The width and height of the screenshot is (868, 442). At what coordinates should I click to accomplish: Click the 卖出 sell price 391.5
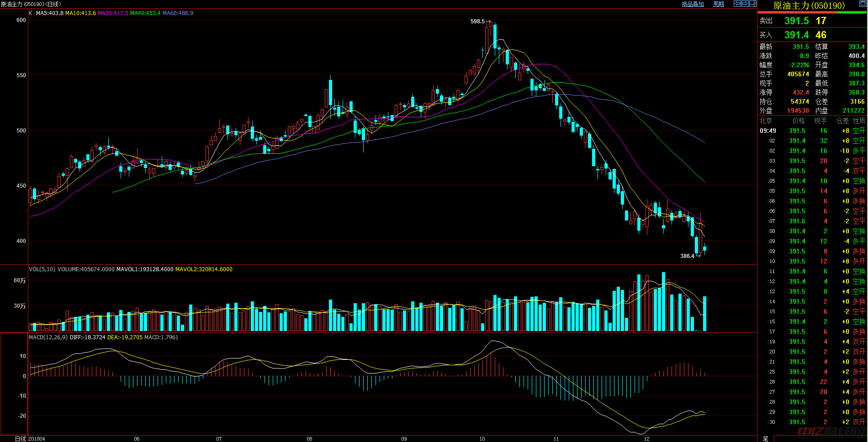(x=796, y=21)
